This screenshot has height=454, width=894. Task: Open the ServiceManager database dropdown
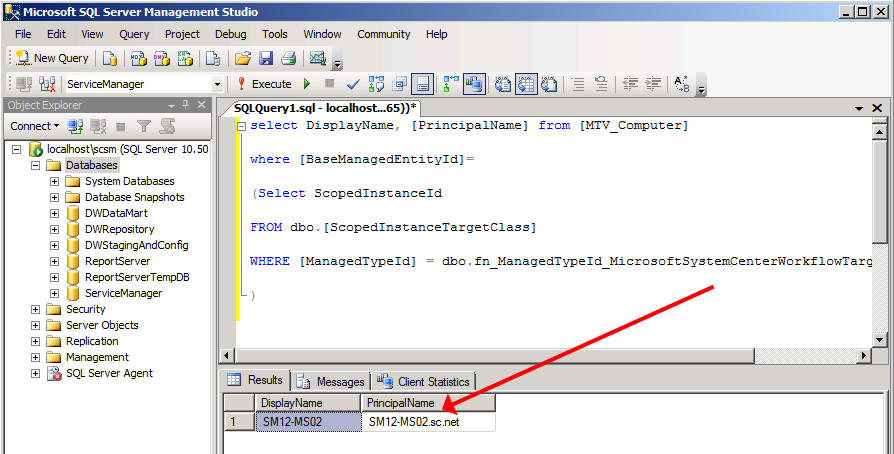(217, 85)
